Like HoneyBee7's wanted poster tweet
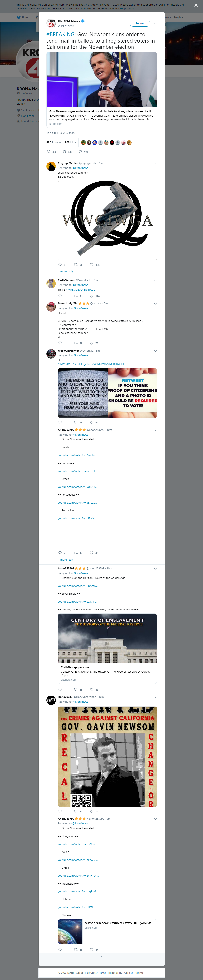The image size is (203, 980). pyautogui.click(x=92, y=811)
